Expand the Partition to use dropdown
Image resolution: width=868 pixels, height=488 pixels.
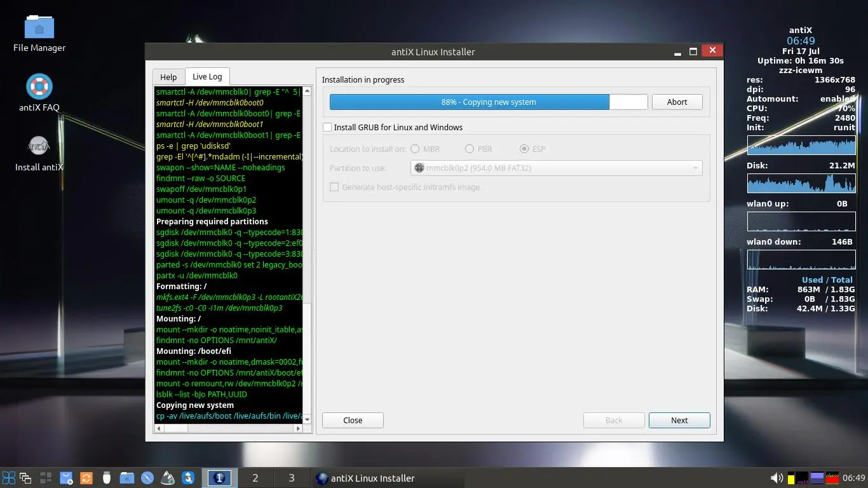point(556,168)
